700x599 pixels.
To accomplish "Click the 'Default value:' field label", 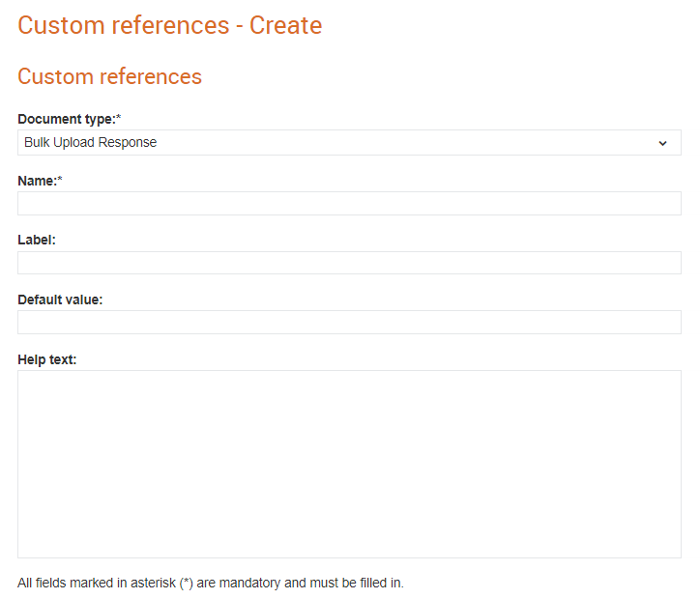I will [x=60, y=299].
